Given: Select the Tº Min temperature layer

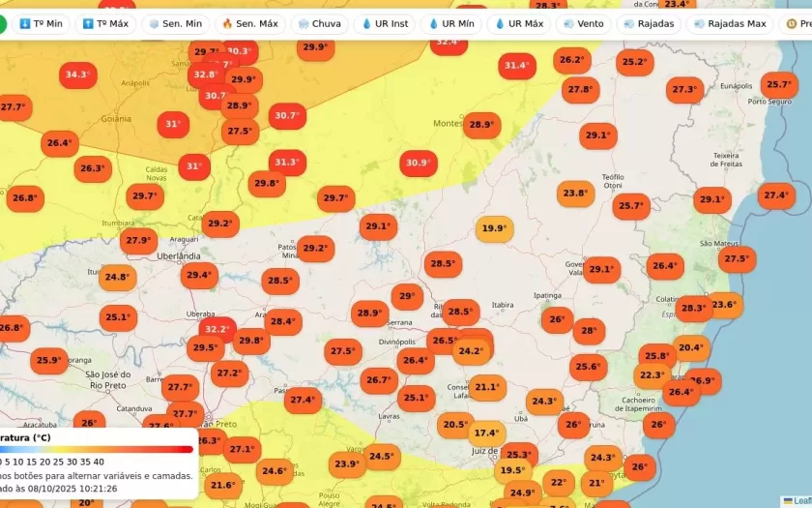Looking at the screenshot, I should pyautogui.click(x=41, y=23).
